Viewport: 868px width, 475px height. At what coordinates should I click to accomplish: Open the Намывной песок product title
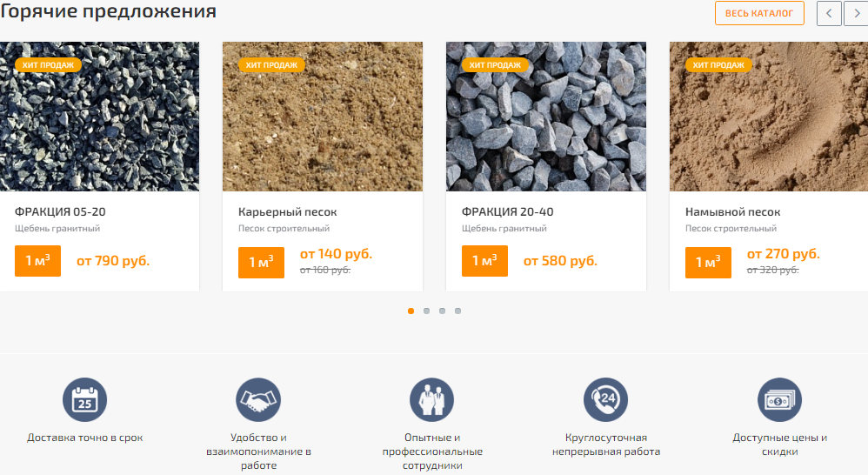pyautogui.click(x=733, y=211)
